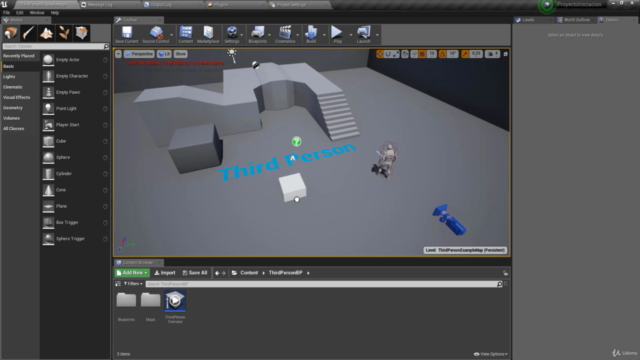Click Content Browser lock icon
Viewport: 640px width, 360px height.
point(505,273)
